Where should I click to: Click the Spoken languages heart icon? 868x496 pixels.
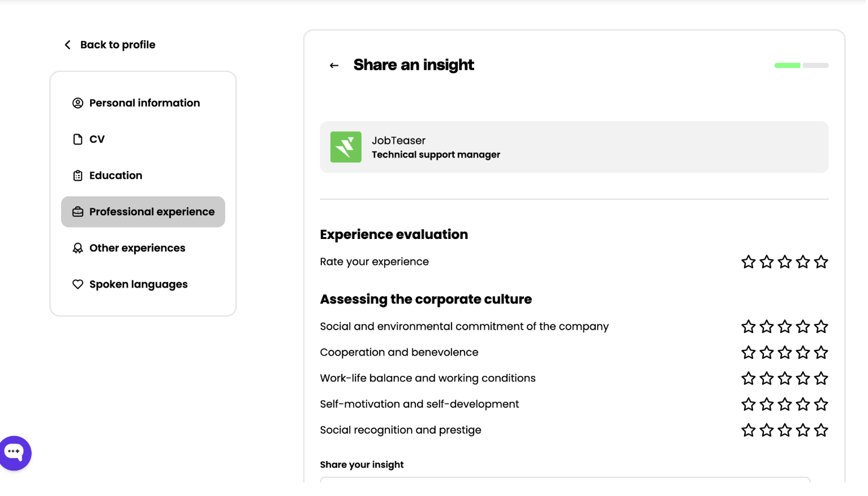[78, 284]
